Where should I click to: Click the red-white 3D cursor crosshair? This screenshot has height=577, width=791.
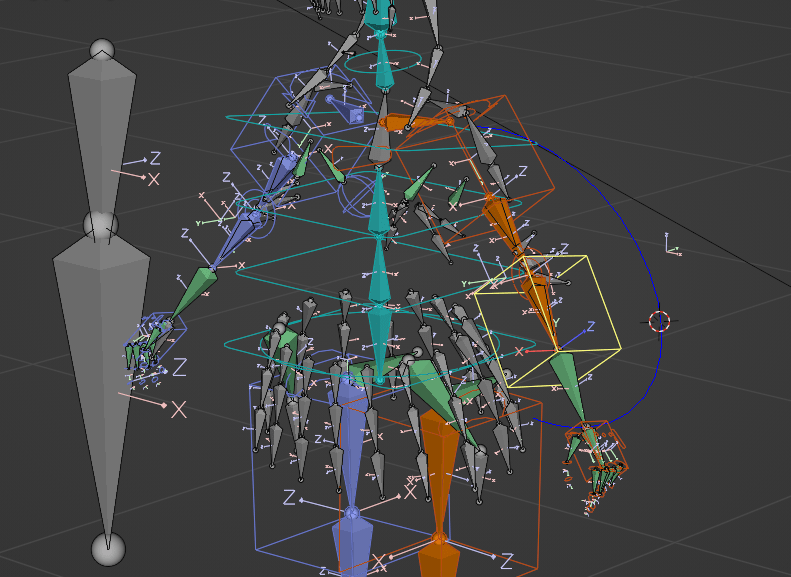click(659, 321)
